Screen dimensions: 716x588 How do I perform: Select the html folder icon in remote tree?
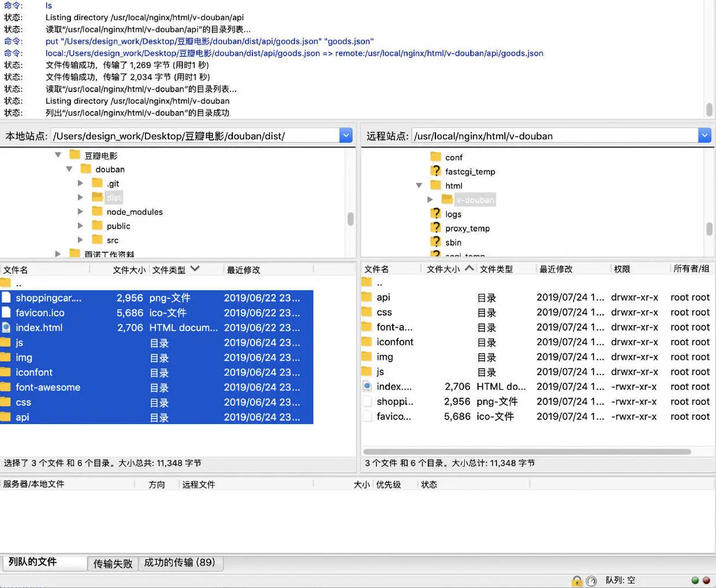click(x=436, y=185)
